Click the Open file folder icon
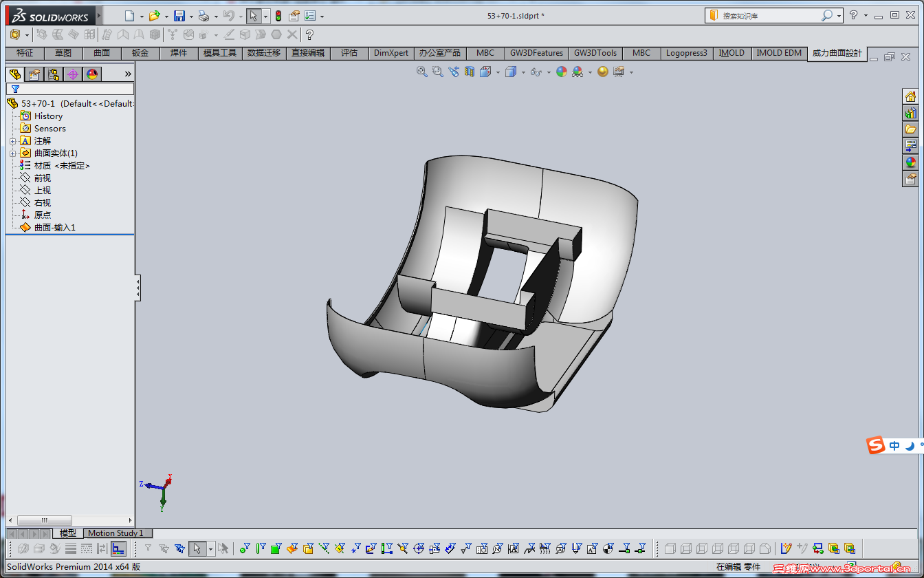 [x=155, y=16]
